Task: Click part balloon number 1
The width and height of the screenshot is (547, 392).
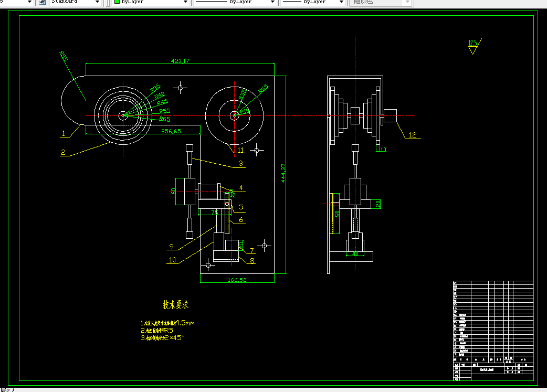Action: coord(64,134)
